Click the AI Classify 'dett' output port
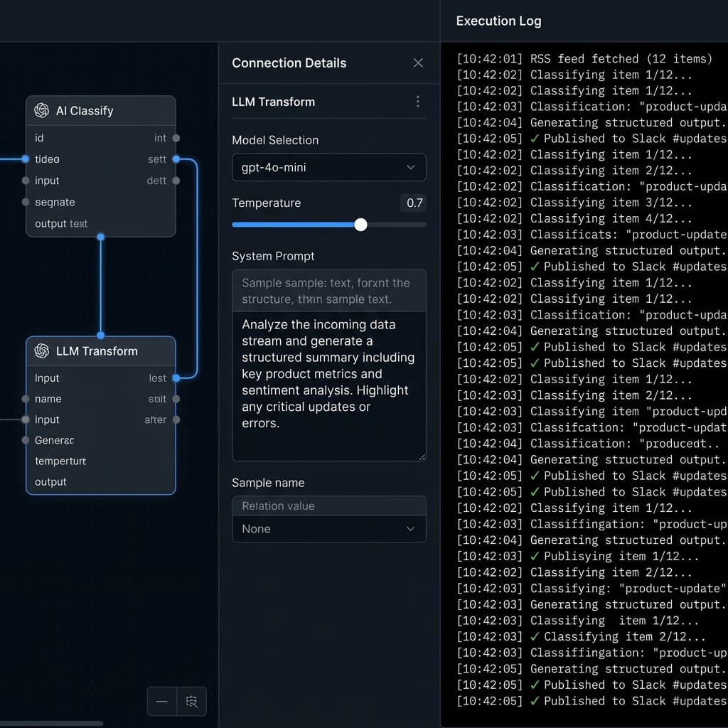 pyautogui.click(x=176, y=181)
